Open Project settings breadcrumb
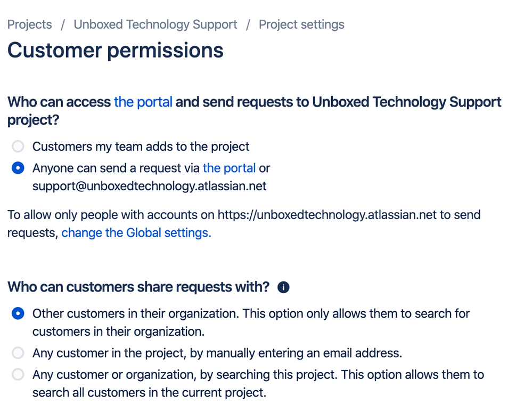532x412 pixels. [301, 25]
